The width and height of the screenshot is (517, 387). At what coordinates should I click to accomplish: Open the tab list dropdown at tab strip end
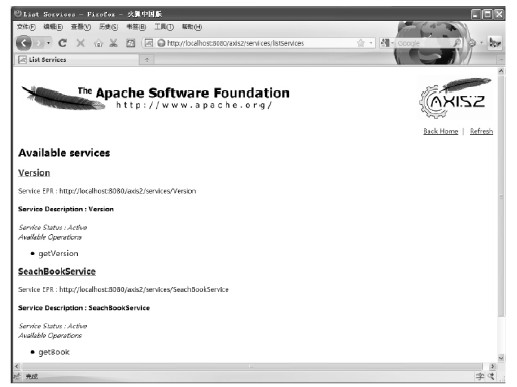tap(501, 60)
